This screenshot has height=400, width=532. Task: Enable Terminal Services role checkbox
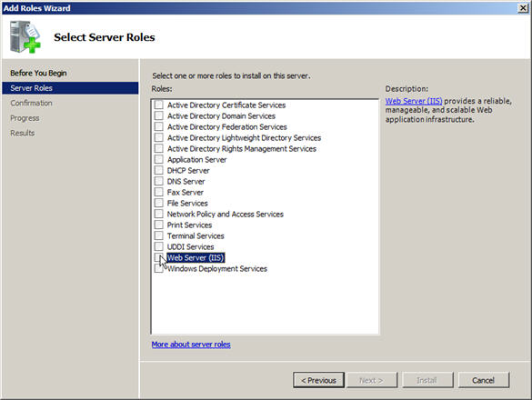pos(158,235)
